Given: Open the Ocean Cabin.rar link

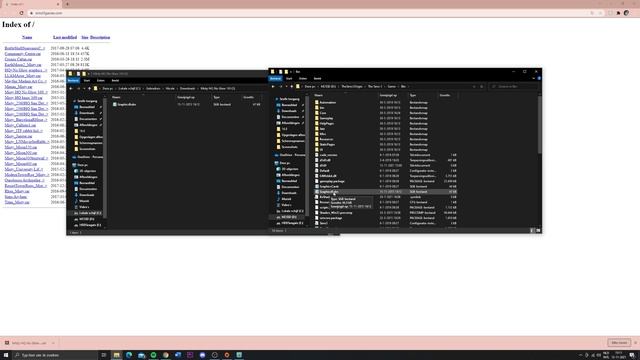Looking at the screenshot, I should (x=18, y=59).
